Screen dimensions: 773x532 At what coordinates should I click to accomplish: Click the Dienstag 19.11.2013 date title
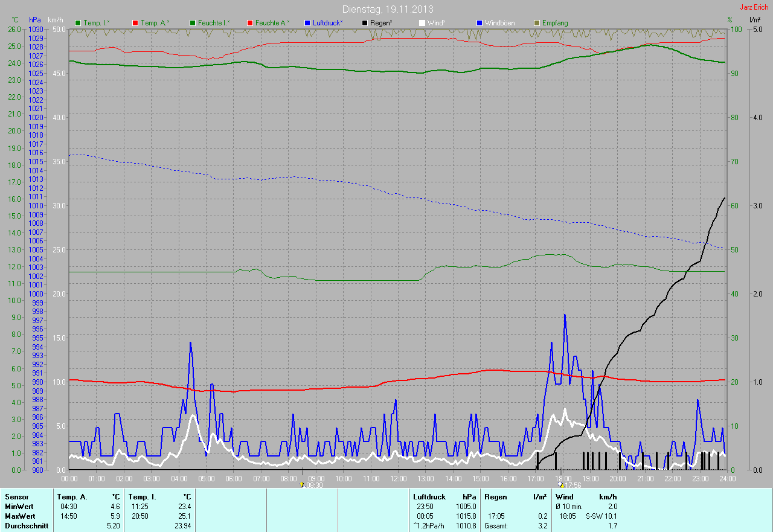(388, 9)
